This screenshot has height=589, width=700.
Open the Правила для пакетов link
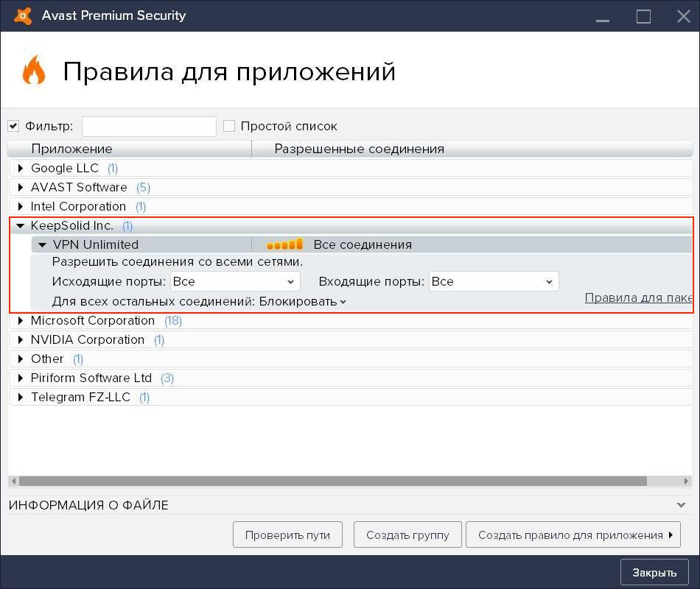click(x=638, y=298)
